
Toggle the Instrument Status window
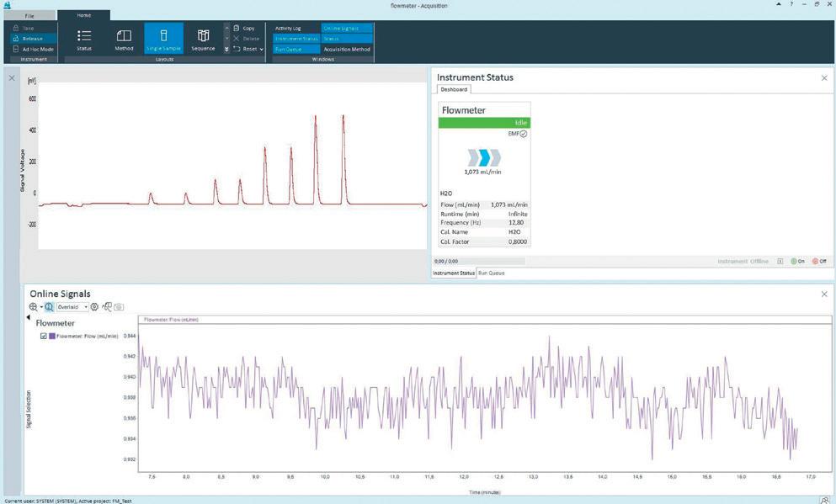[x=296, y=39]
